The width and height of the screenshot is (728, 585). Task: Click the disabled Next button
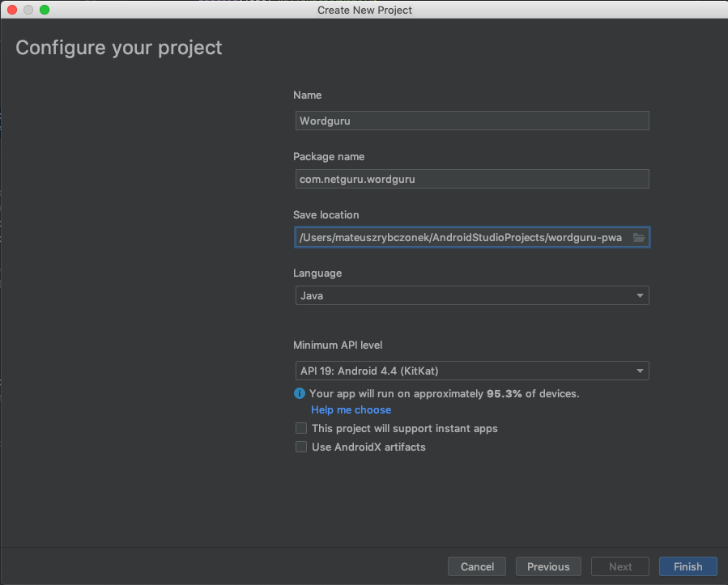[620, 566]
